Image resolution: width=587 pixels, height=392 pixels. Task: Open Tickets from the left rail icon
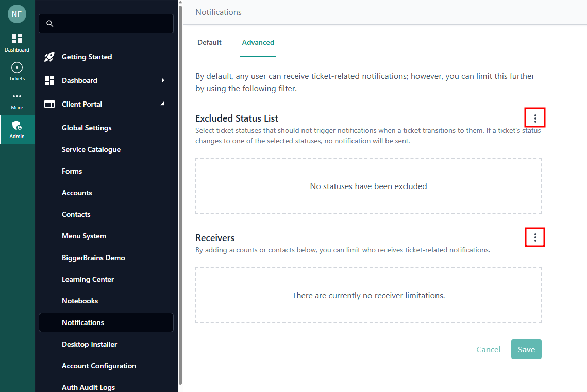17,68
